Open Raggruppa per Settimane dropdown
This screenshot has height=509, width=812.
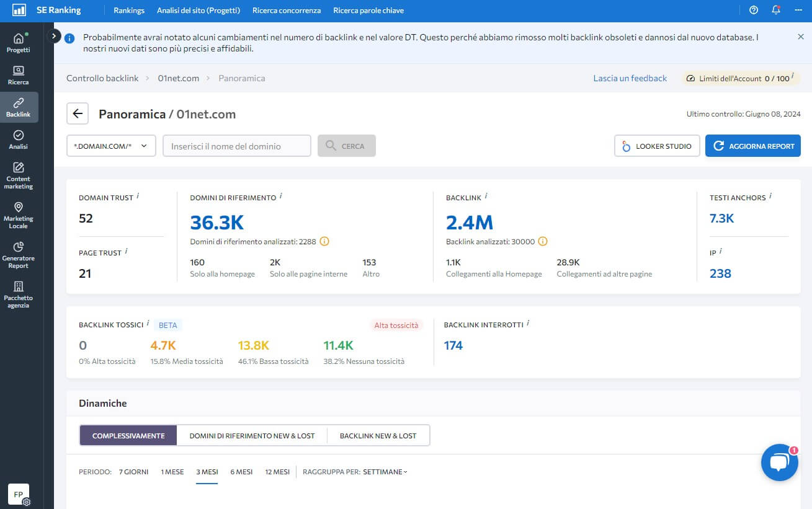385,472
